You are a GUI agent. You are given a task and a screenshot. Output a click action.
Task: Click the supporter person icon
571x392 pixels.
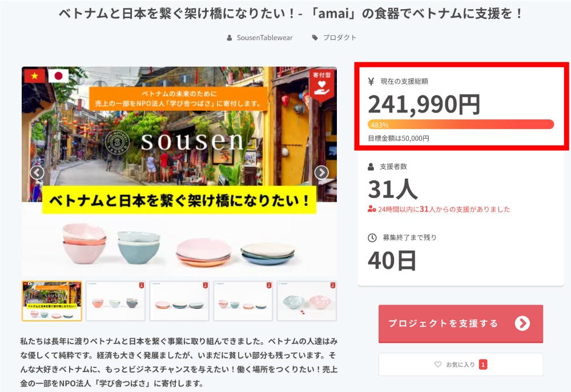tap(372, 167)
